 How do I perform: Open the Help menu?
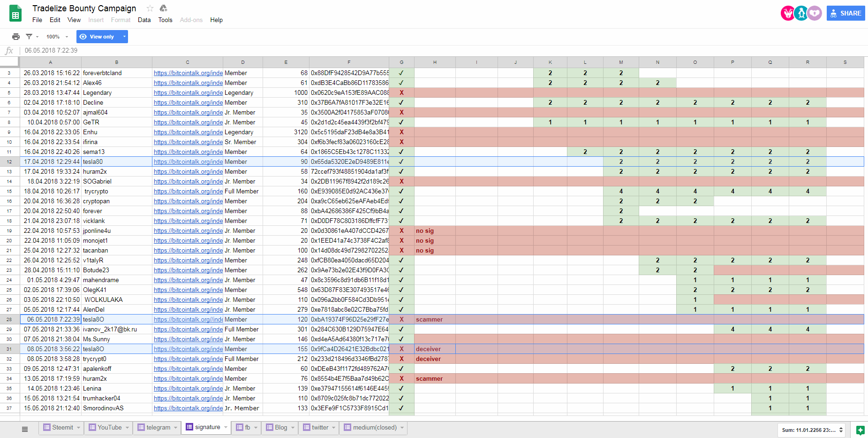216,20
